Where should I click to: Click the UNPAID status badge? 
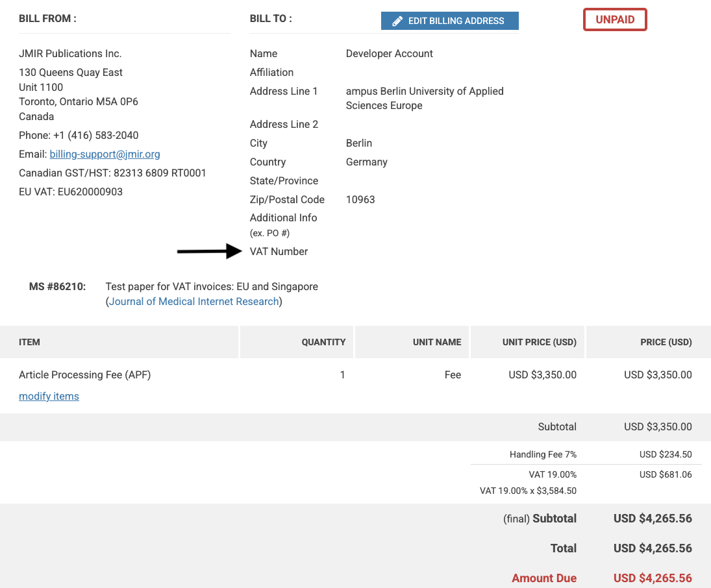pyautogui.click(x=614, y=19)
